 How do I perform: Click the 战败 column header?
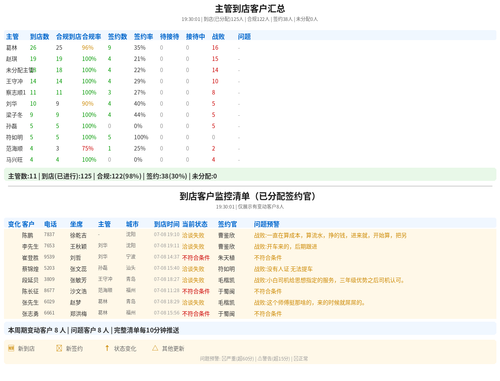click(218, 37)
